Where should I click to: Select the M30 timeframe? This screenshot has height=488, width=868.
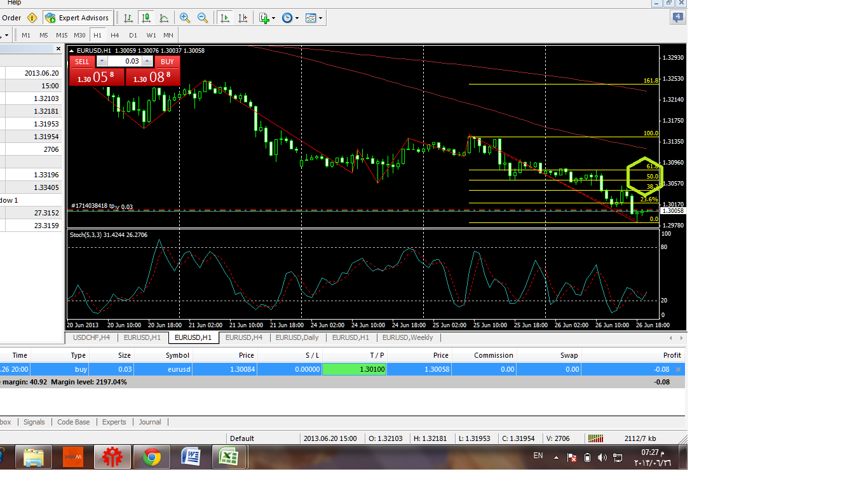pos(79,35)
